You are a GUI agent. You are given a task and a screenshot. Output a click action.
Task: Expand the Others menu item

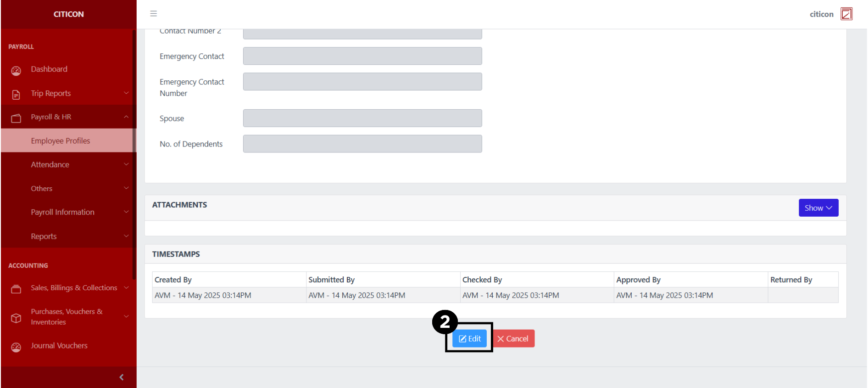(42, 189)
